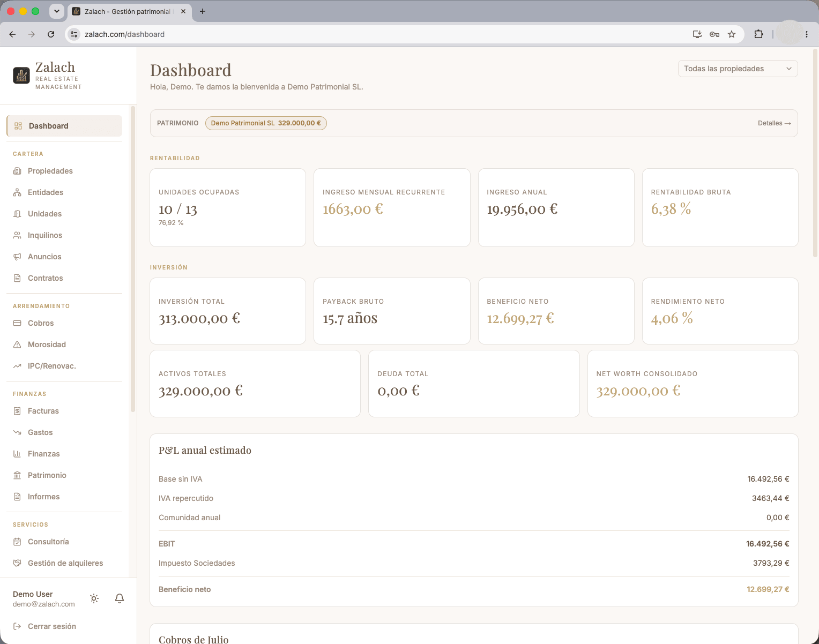
Task: Click Demo Patrimonial SL 329.000,00 € badge
Action: pos(266,123)
